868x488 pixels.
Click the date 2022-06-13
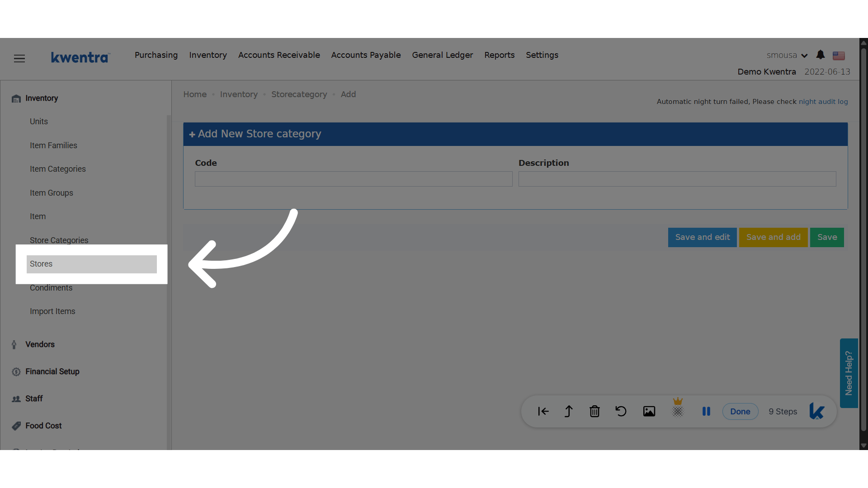tap(827, 72)
